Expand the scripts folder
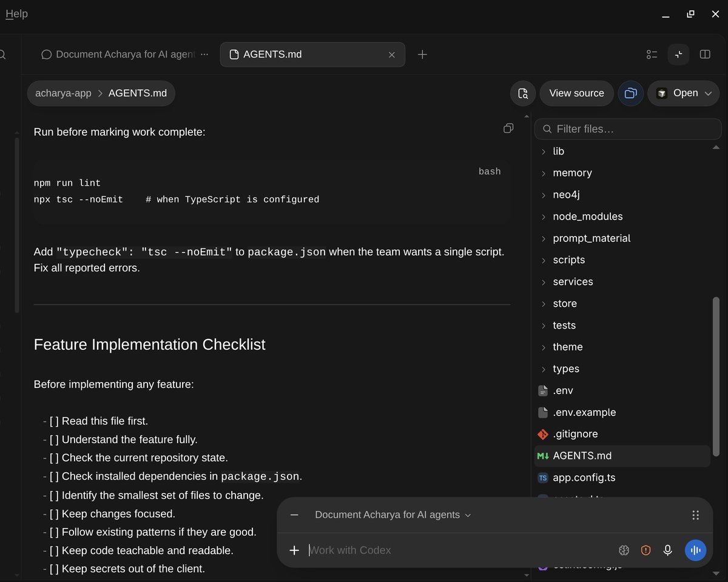 click(x=622, y=260)
